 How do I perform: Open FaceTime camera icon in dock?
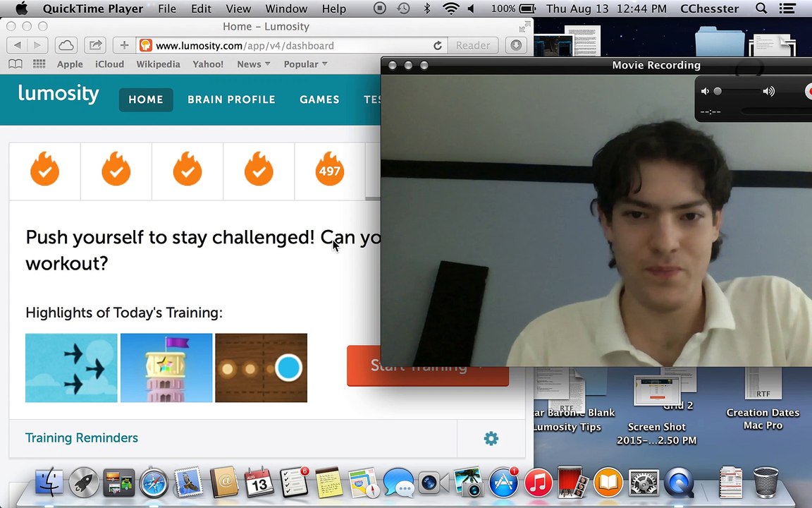coord(433,483)
